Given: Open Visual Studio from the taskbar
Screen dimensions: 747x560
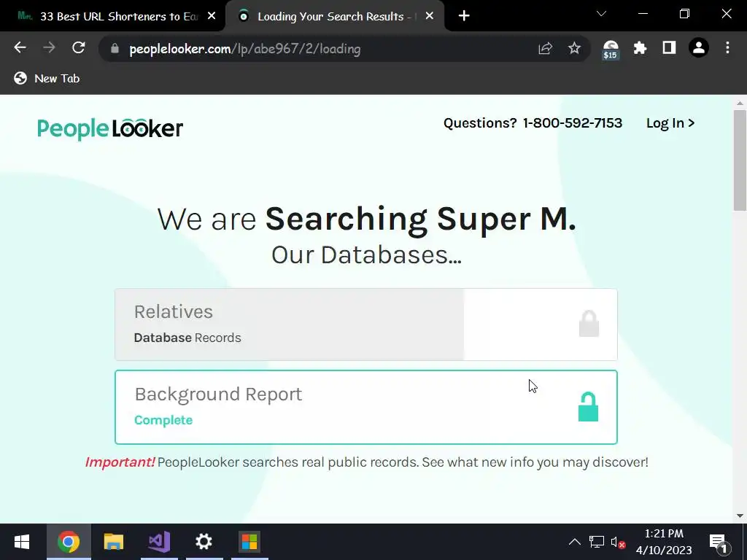Looking at the screenshot, I should pos(159,542).
